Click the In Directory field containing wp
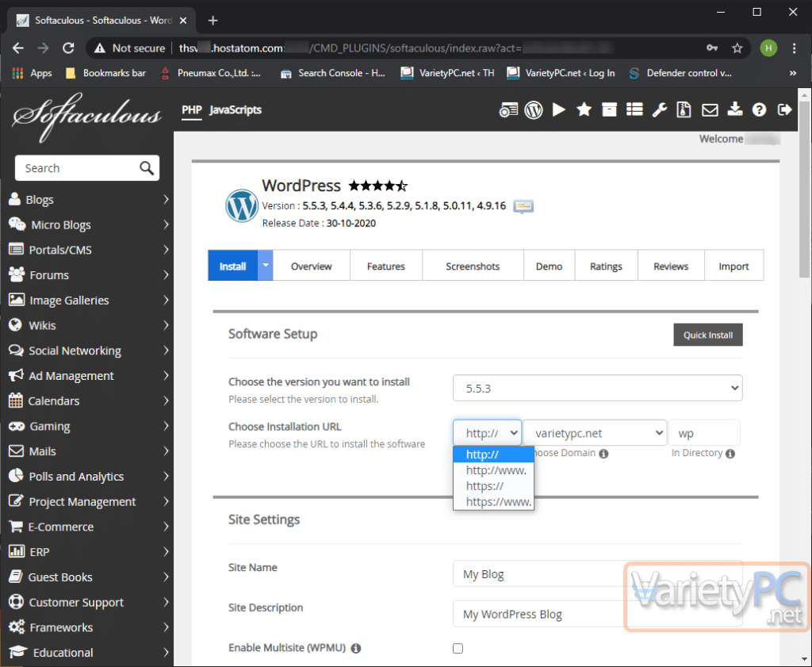The image size is (812, 667). tap(704, 432)
